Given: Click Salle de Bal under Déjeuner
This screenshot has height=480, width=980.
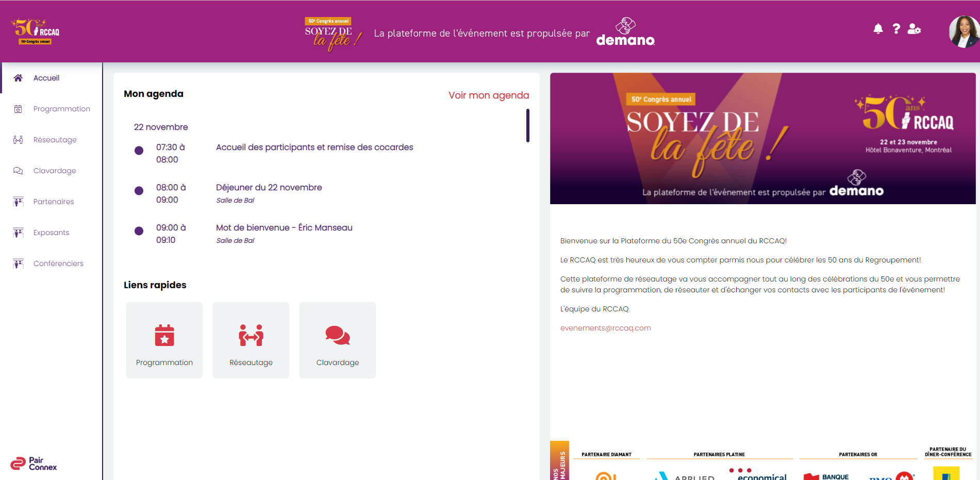Looking at the screenshot, I should [x=235, y=201].
